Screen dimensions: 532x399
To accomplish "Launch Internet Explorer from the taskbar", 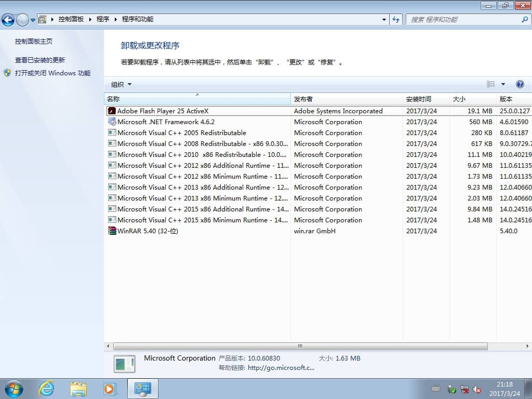I will coord(46,389).
